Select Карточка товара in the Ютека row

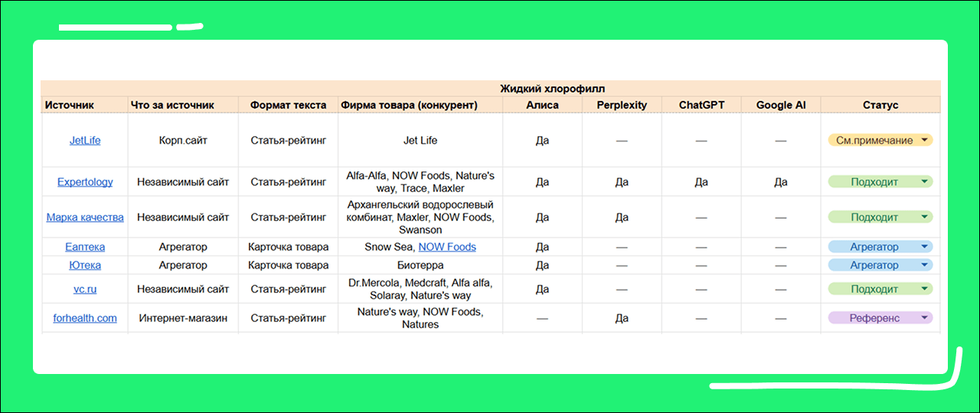(288, 265)
